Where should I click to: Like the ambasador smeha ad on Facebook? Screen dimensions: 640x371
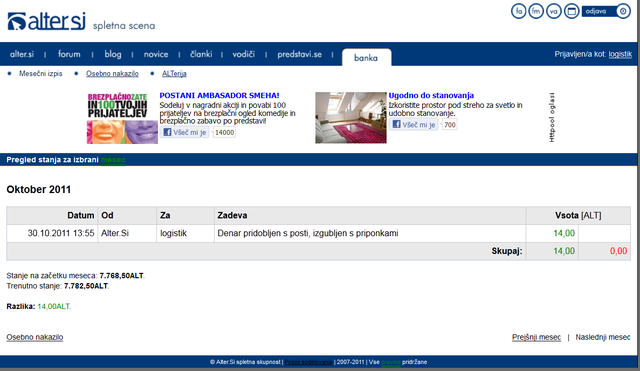click(185, 132)
